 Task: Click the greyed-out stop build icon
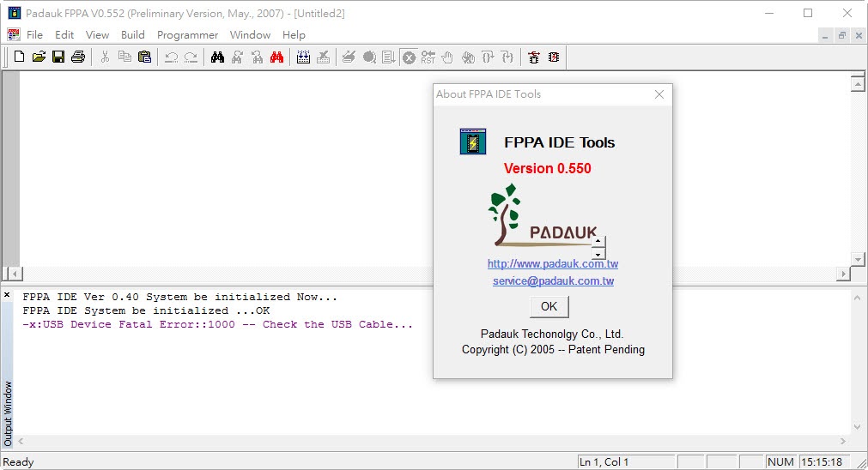coord(324,57)
